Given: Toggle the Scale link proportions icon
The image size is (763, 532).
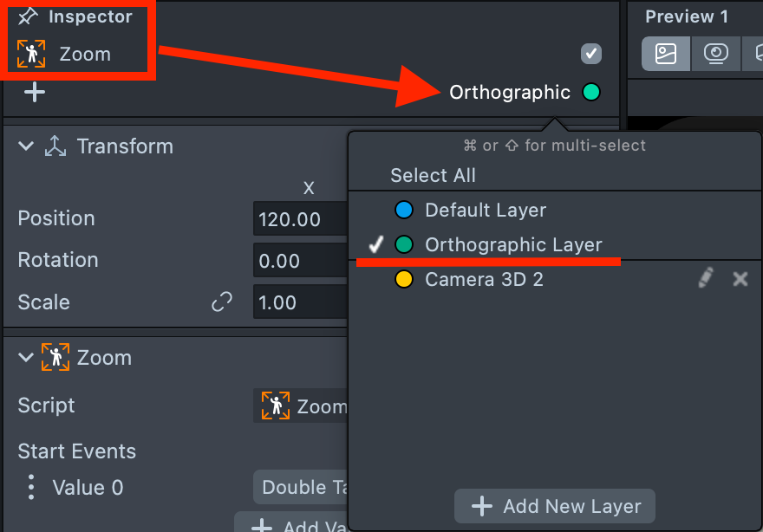Looking at the screenshot, I should pyautogui.click(x=222, y=302).
